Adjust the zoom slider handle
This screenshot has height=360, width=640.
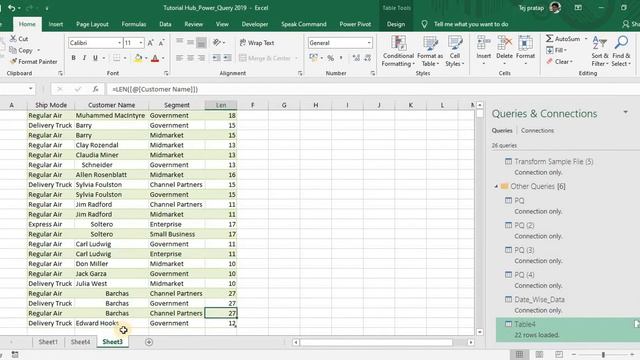pyautogui.click(x=603, y=355)
